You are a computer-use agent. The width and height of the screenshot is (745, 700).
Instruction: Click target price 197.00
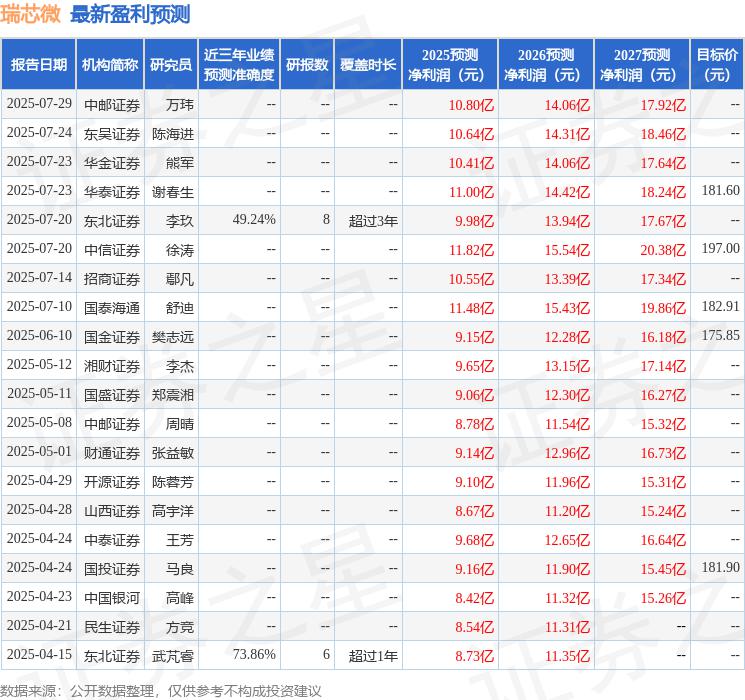[x=721, y=249]
